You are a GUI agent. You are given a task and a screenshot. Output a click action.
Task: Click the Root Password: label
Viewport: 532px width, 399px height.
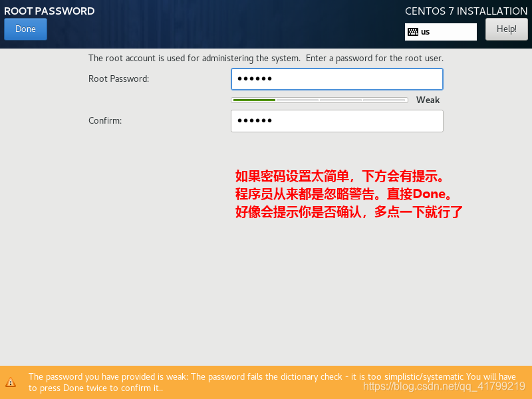tap(119, 78)
